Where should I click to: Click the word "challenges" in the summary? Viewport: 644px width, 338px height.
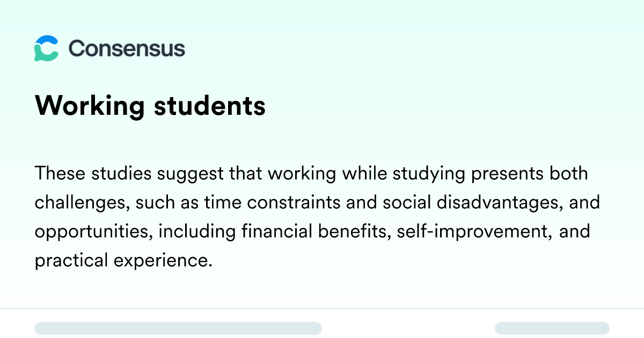(x=80, y=203)
